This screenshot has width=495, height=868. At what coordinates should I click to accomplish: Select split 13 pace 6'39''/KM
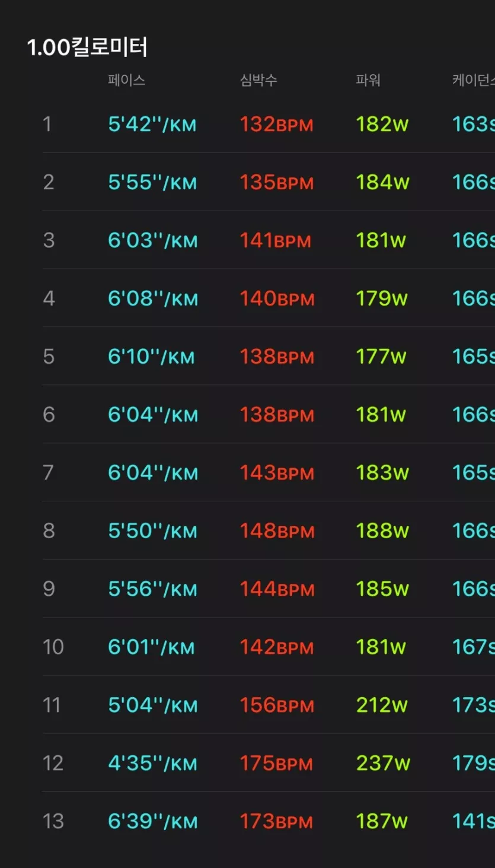[x=152, y=822]
